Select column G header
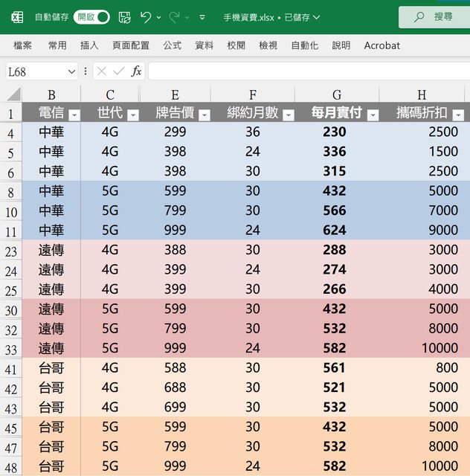The height and width of the screenshot is (476, 470). (337, 94)
